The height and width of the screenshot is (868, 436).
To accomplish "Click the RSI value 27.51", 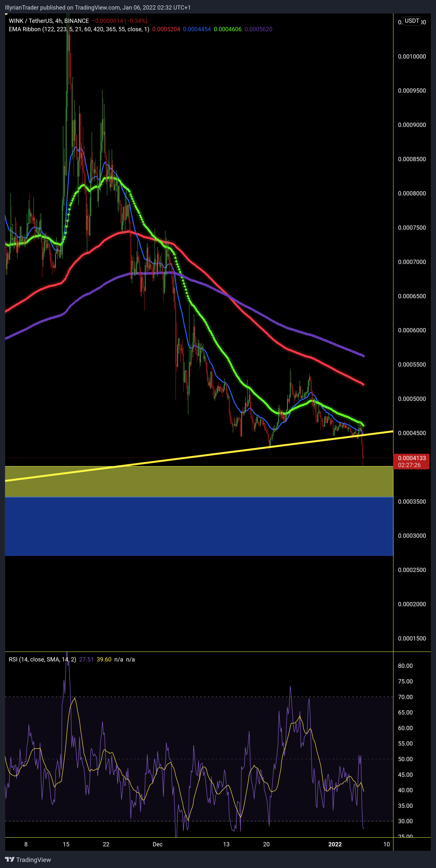I will [x=86, y=659].
